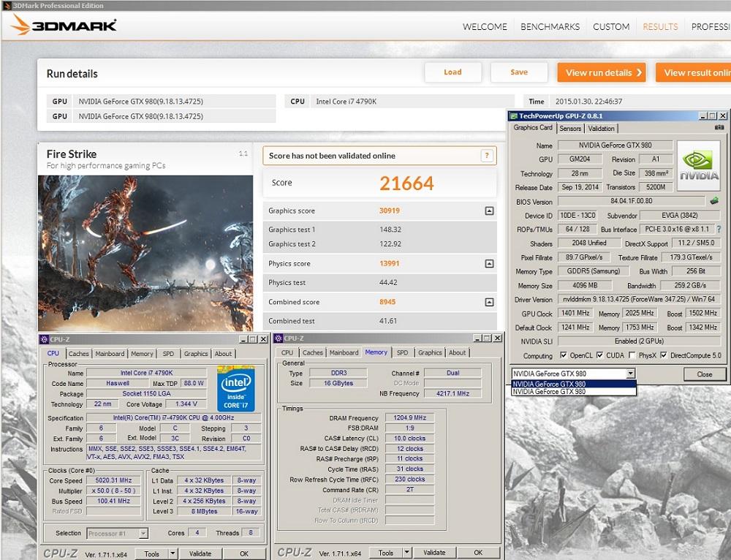This screenshot has height=560, width=731.
Task: Click the GPU Clock value 1401 MHz
Action: 575,313
